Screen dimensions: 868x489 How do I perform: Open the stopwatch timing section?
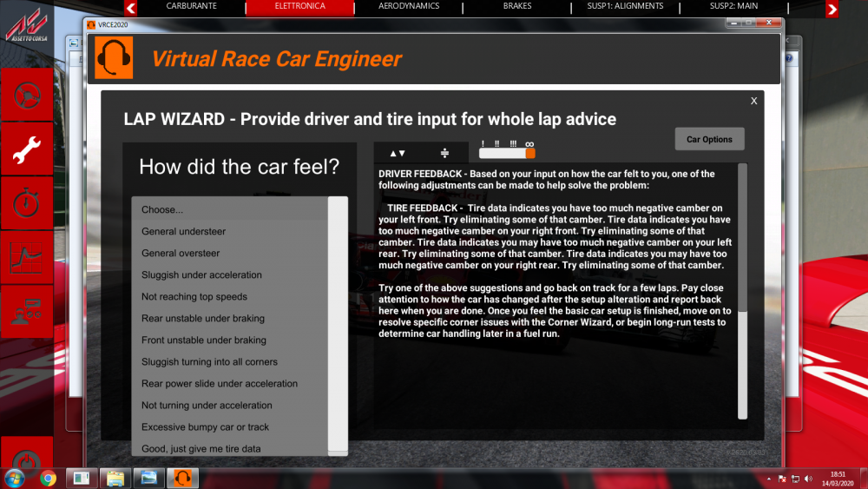pyautogui.click(x=27, y=203)
